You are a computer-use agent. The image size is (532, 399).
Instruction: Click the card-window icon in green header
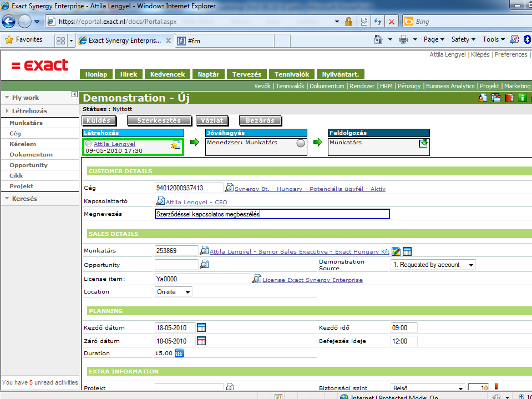point(496,98)
